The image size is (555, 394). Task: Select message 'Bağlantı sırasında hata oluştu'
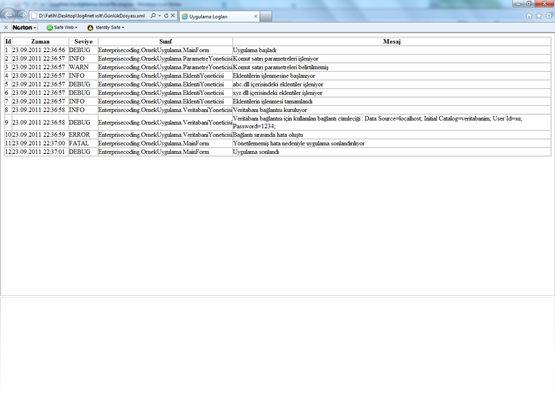pos(268,135)
